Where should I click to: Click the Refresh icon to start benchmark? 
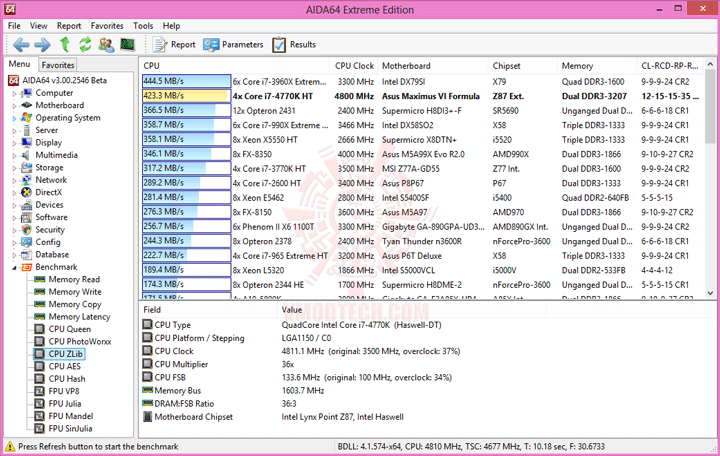85,45
